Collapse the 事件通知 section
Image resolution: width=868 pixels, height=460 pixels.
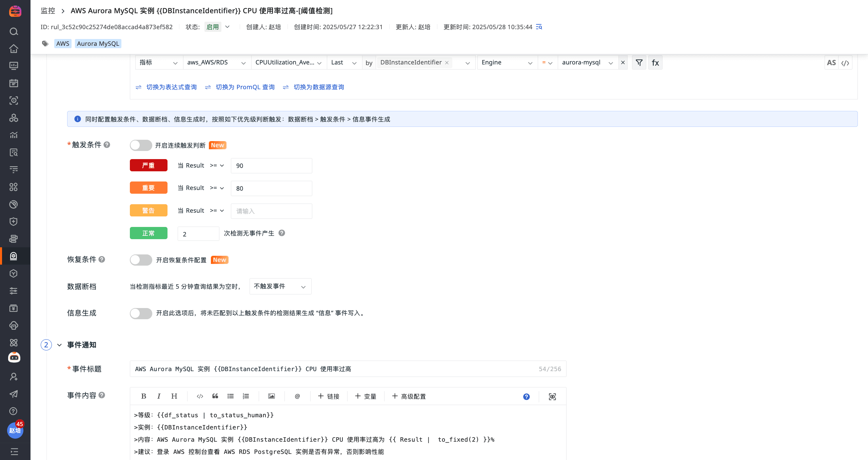point(59,345)
